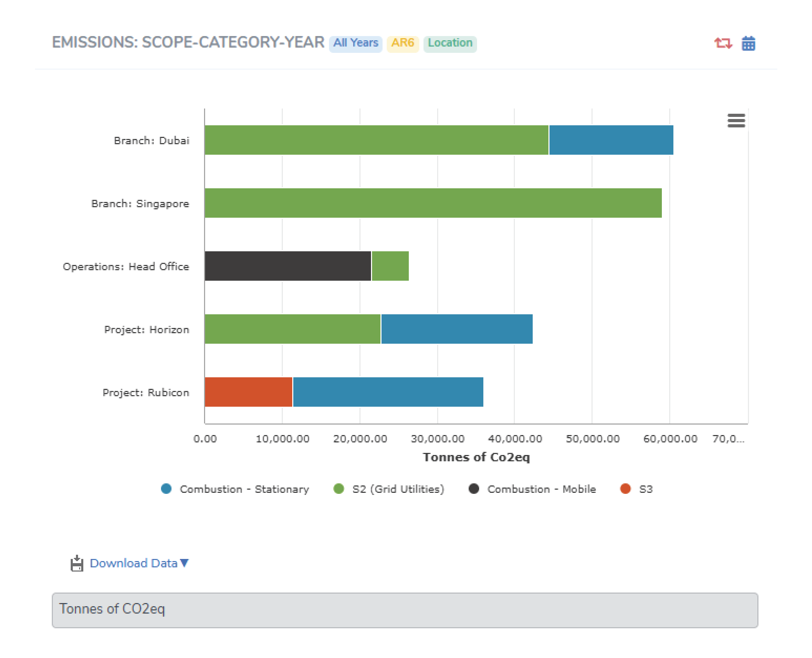Click the Branch: Singapore green bar
Image resolution: width=812 pixels, height=658 pixels.
[433, 203]
